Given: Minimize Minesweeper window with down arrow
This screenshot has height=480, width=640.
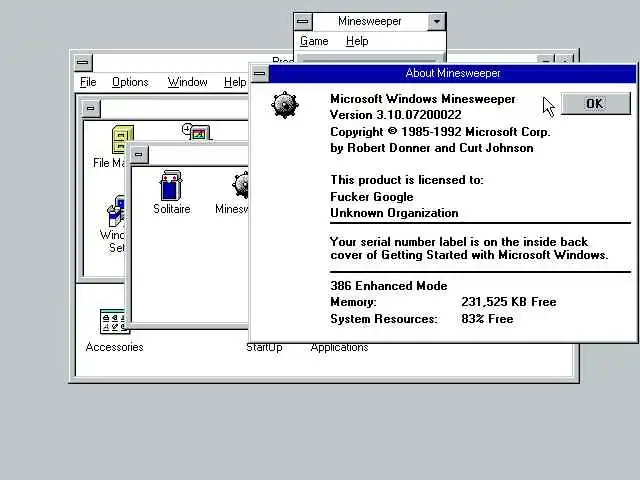Looking at the screenshot, I should (436, 22).
